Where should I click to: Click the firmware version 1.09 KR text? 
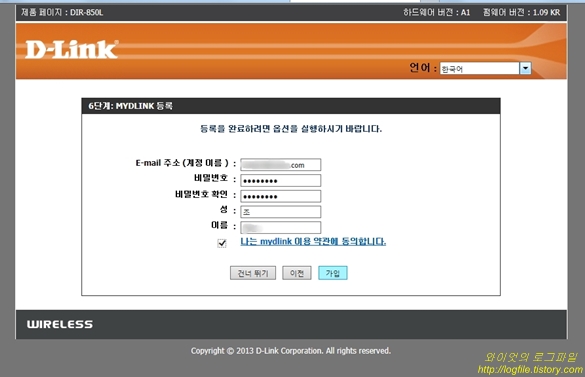521,12
